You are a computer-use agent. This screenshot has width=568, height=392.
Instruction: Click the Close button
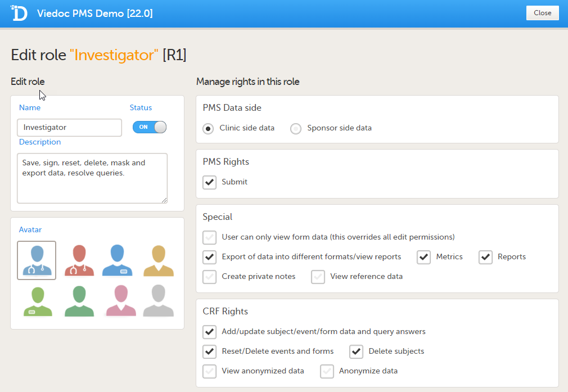pos(542,13)
